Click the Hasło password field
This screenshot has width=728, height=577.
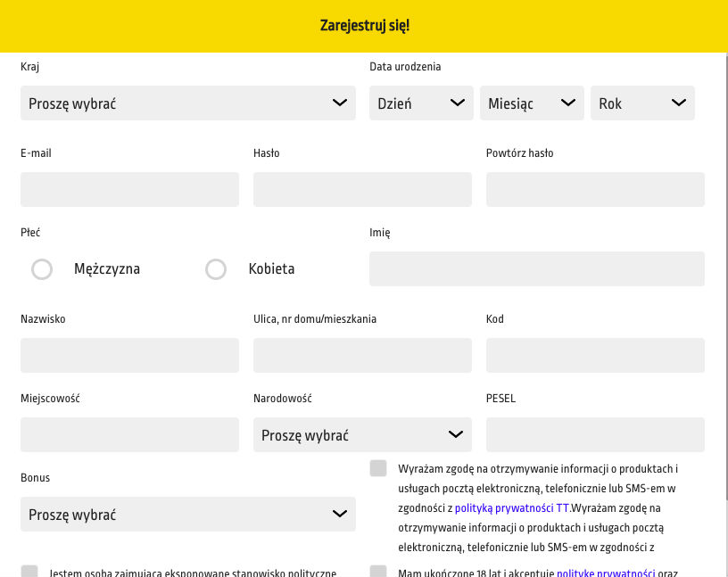click(x=362, y=189)
